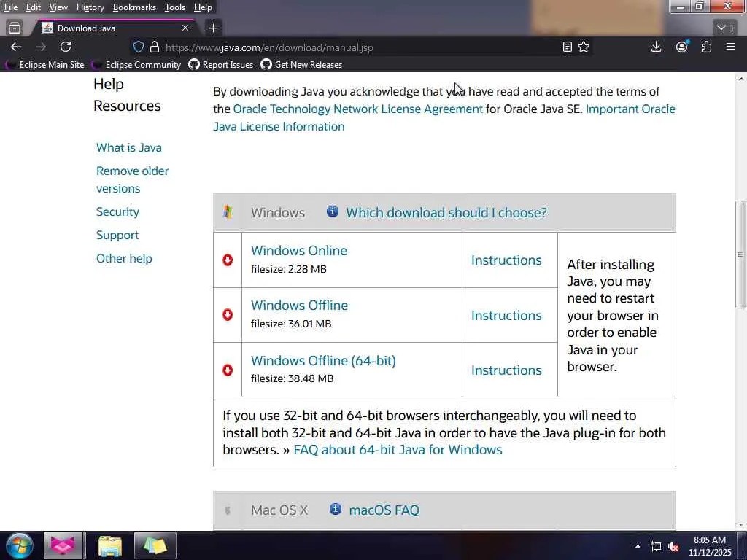Click the GitHub icon for Report Issues bookmark
This screenshot has height=560, width=747.
click(x=194, y=64)
